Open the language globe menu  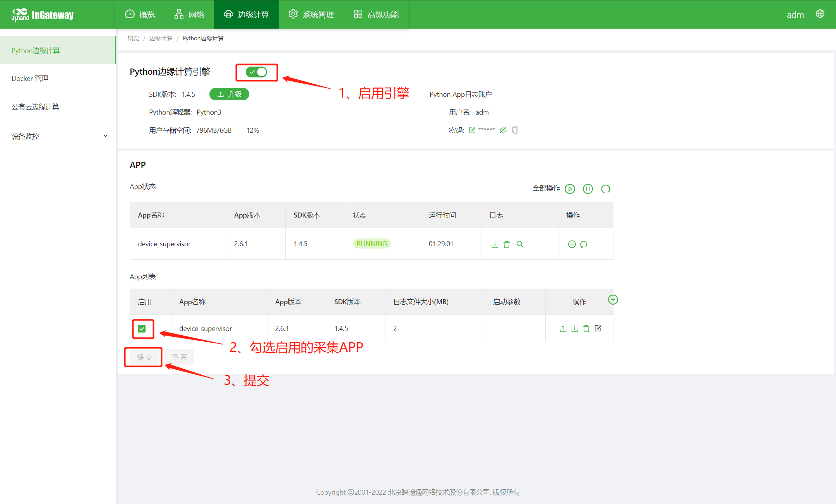(x=820, y=14)
